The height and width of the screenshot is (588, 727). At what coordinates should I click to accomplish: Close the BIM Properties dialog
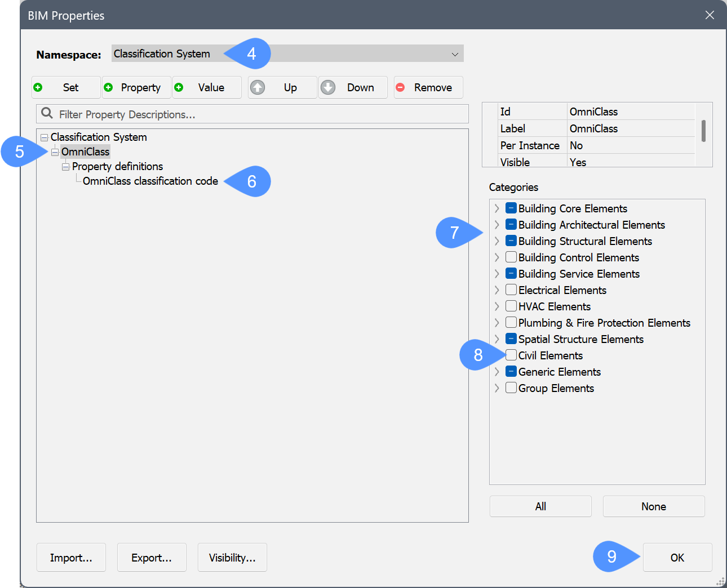click(x=710, y=15)
